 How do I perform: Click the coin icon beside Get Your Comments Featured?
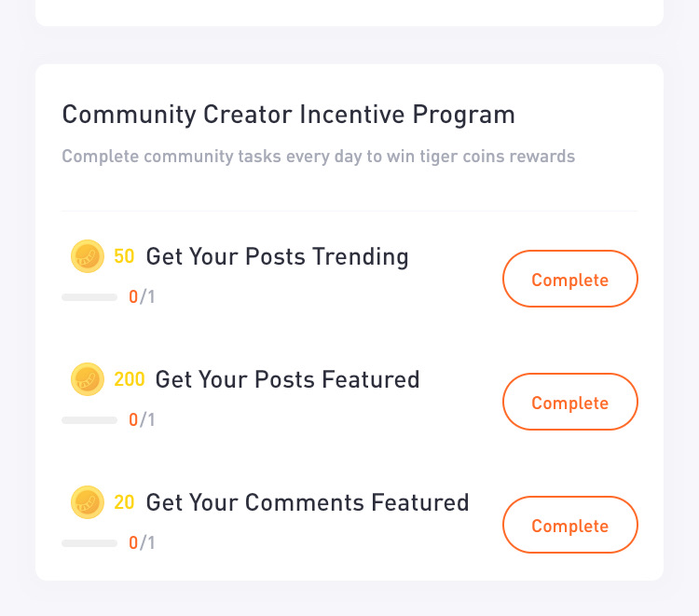[x=88, y=502]
